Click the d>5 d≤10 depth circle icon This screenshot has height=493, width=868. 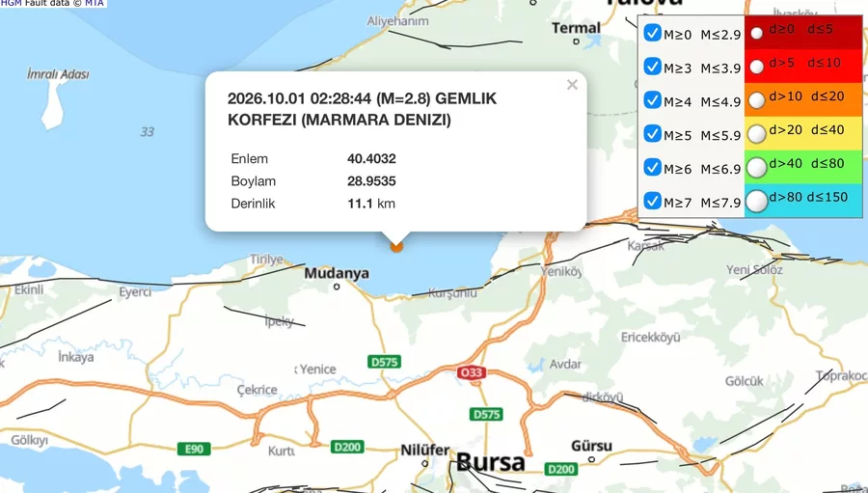[757, 67]
